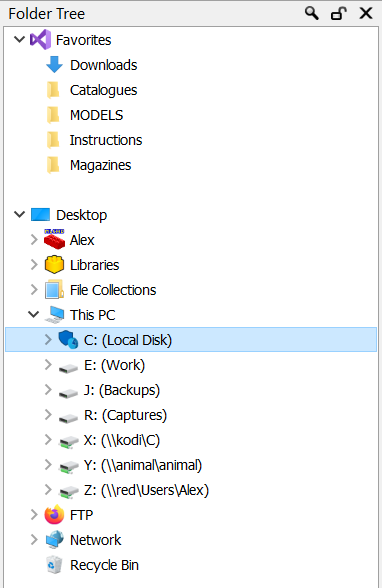
Task: Collapse the Favorites section
Action: click(19, 39)
